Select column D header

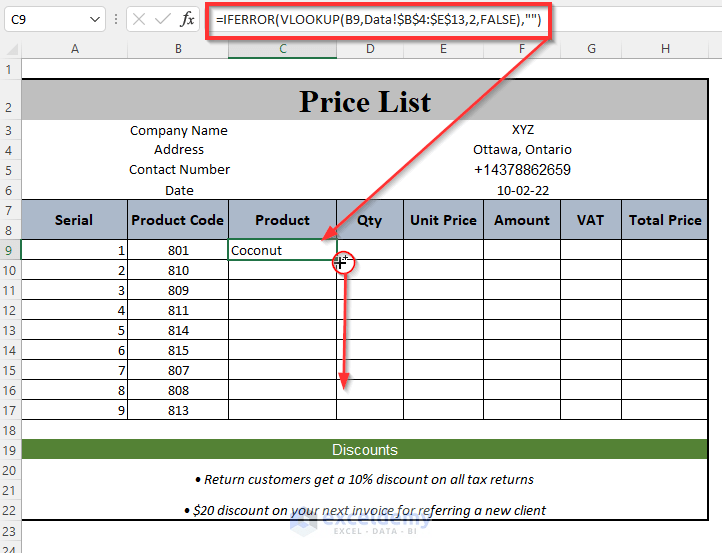click(x=370, y=49)
